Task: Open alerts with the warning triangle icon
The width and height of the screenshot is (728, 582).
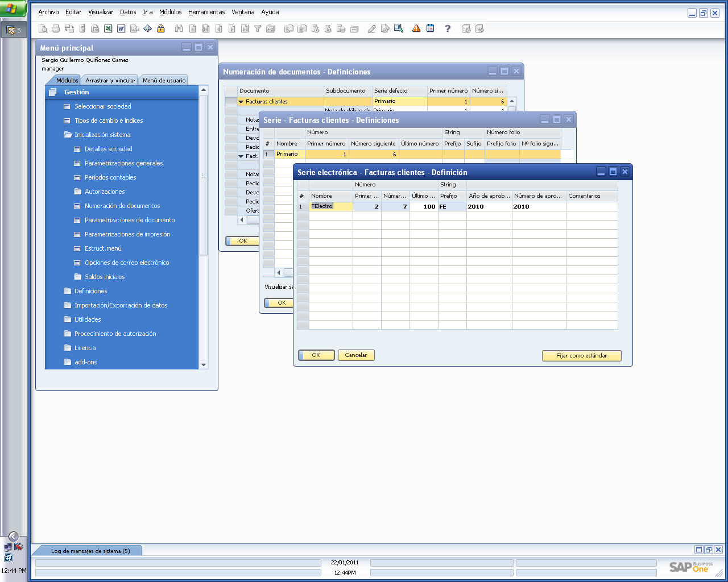Action: (x=416, y=28)
